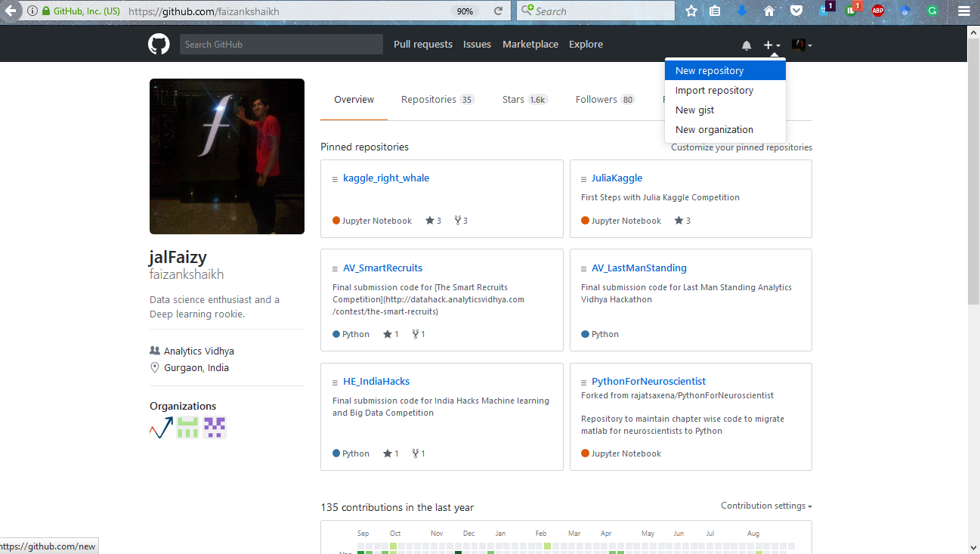
Task: Open the JuliaKaggle repository
Action: tap(617, 178)
